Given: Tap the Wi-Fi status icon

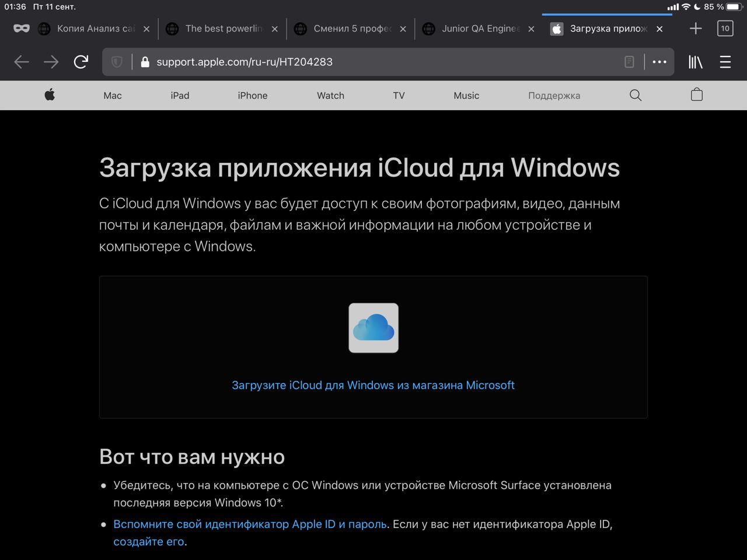Looking at the screenshot, I should [686, 7].
